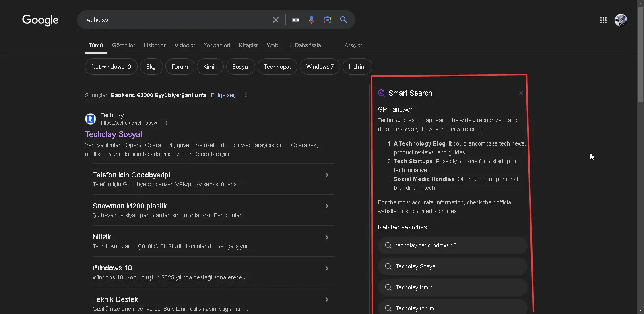The width and height of the screenshot is (644, 314).
Task: Select related search Techolay forum
Action: click(453, 308)
